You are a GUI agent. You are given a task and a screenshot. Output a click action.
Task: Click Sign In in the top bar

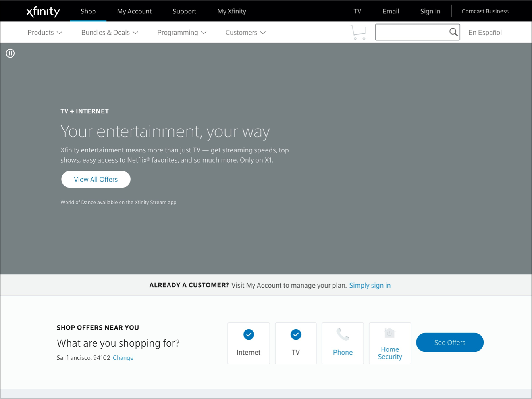[430, 11]
